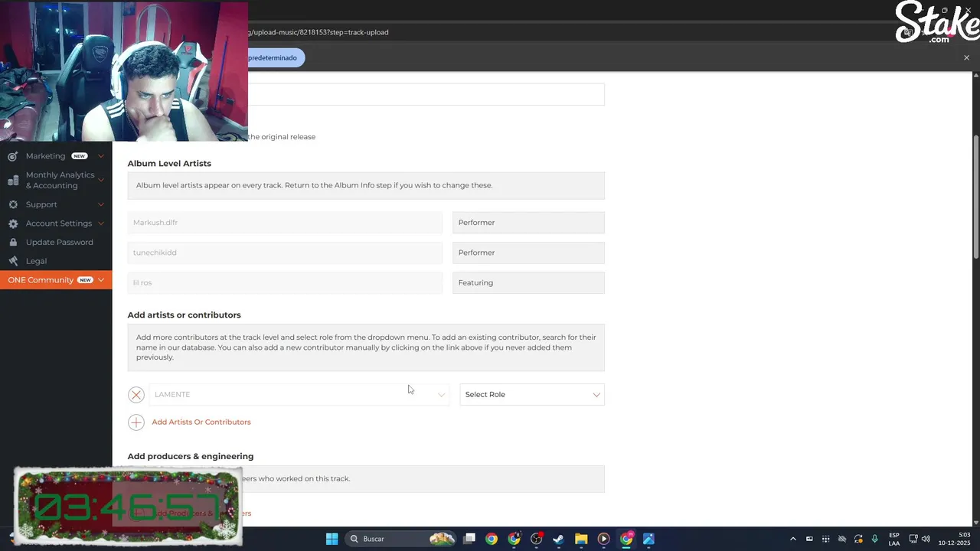
Task: Click the Monthly Analytics chart icon
Action: 13,181
